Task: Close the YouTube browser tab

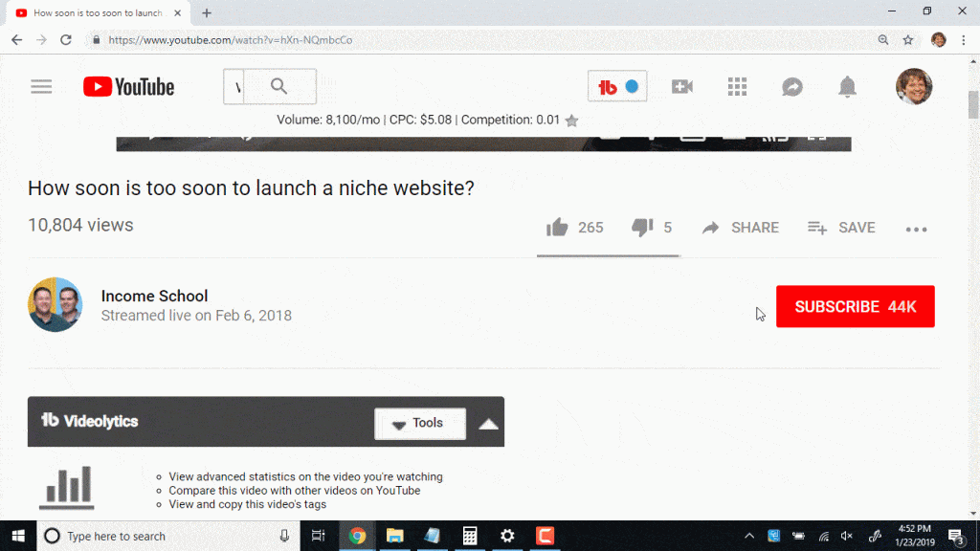Action: [x=177, y=13]
